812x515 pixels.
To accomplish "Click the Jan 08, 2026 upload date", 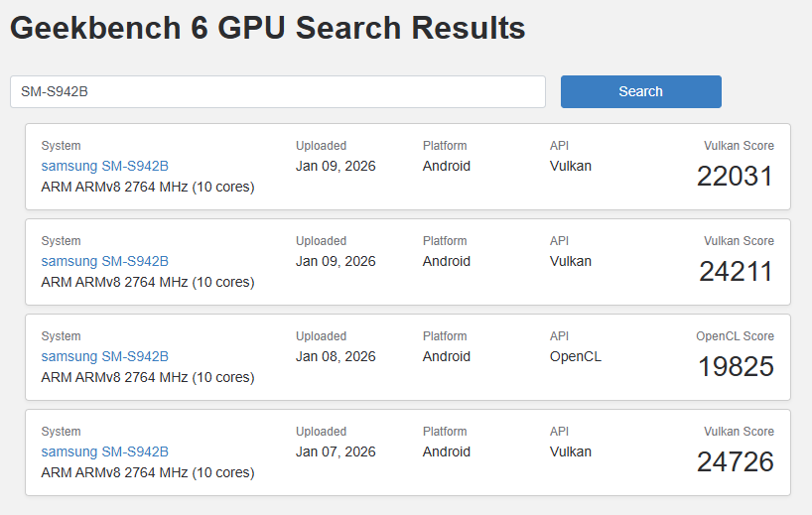I will 336,356.
